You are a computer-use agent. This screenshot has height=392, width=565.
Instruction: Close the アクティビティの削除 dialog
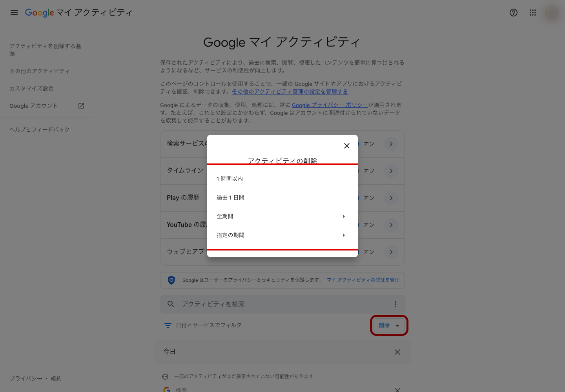pyautogui.click(x=347, y=146)
